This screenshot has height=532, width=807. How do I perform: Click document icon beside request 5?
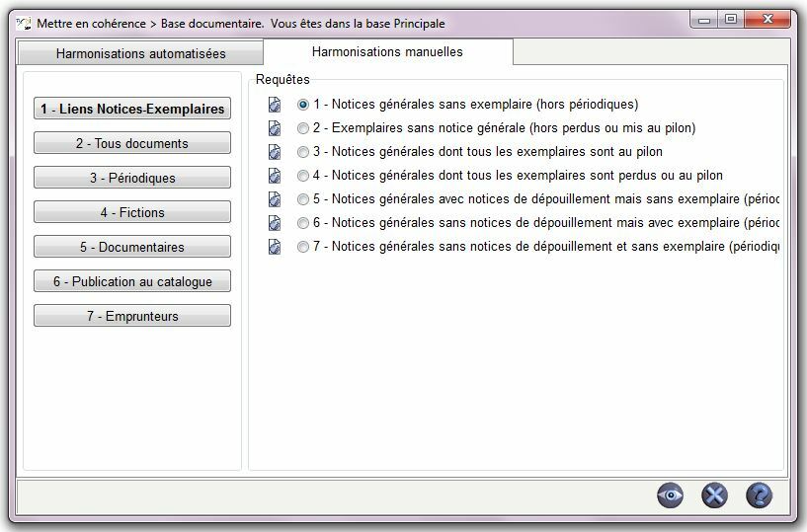pos(275,199)
